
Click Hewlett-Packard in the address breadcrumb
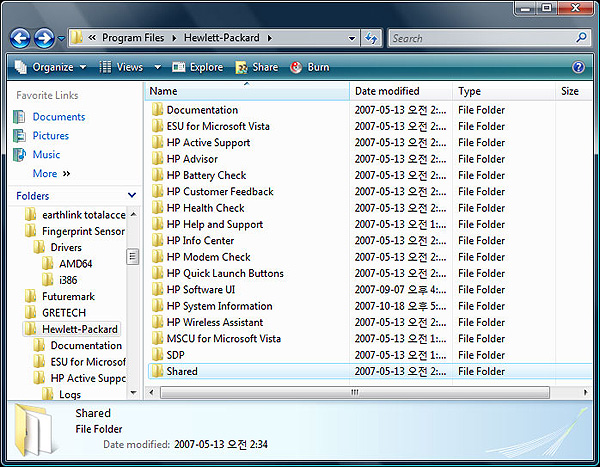tap(222, 38)
